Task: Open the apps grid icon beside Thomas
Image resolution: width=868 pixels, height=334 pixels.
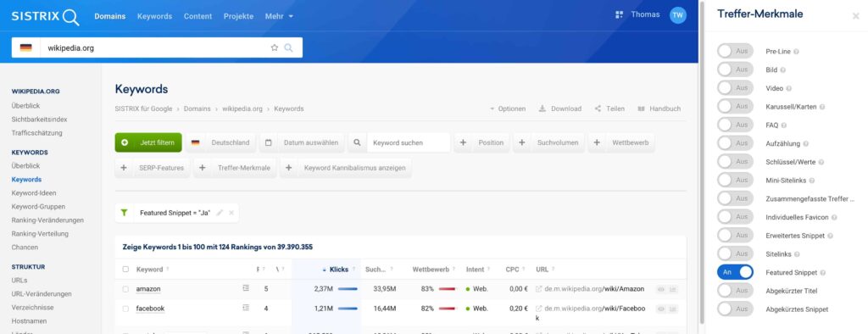Action: click(619, 15)
